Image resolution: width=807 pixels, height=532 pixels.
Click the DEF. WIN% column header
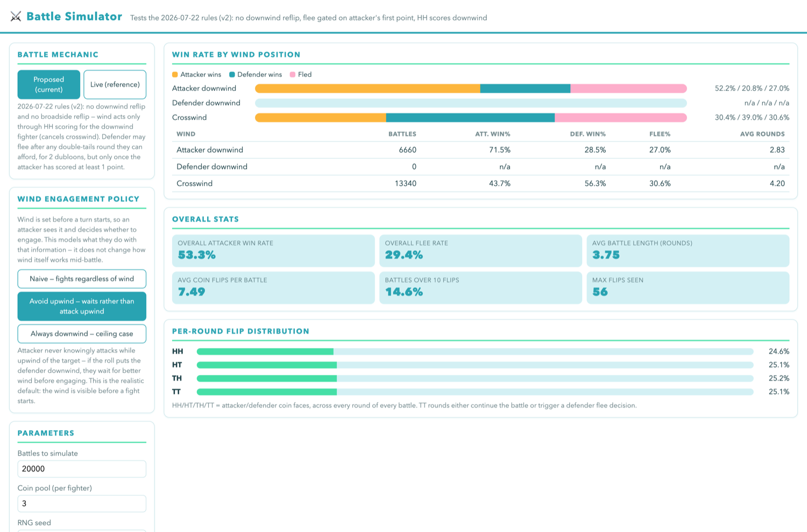pos(588,134)
